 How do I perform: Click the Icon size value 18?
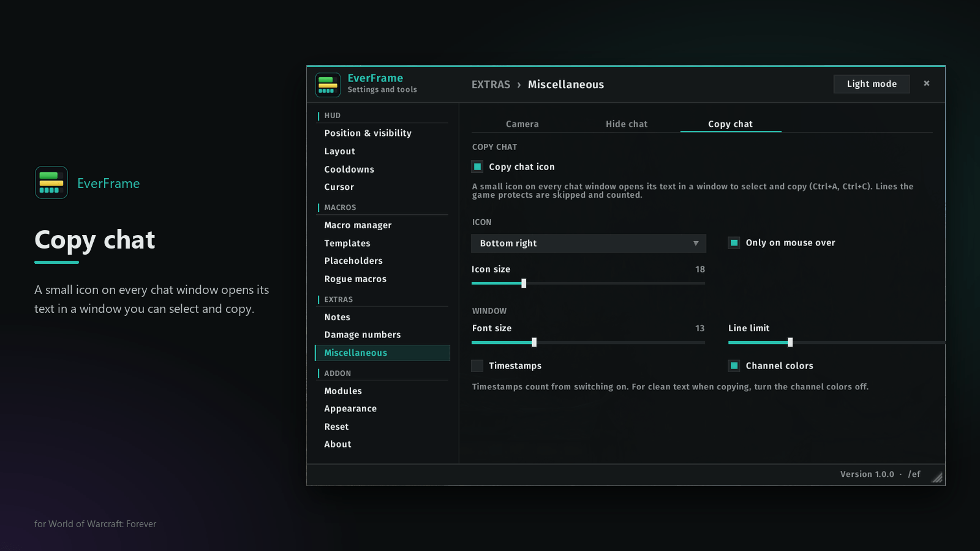click(700, 269)
